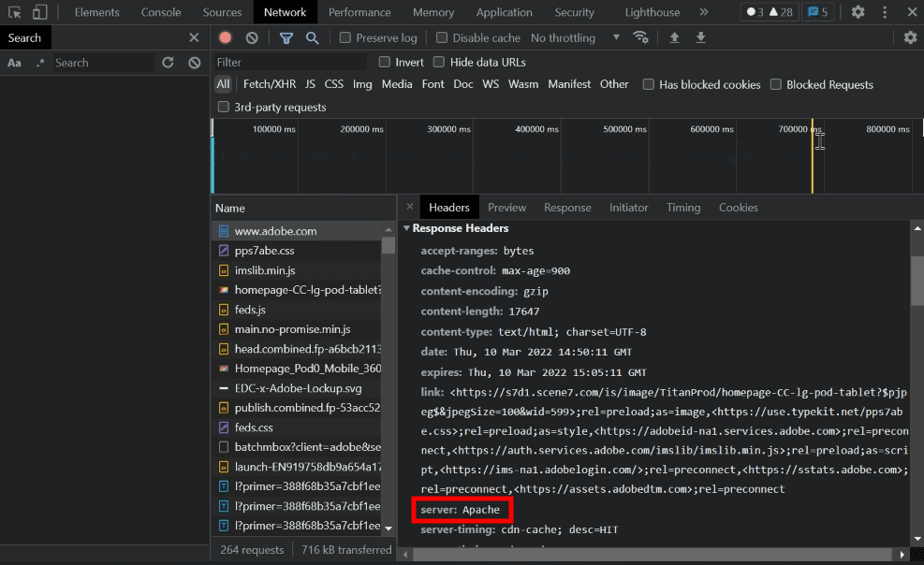Export HAR file

(700, 38)
